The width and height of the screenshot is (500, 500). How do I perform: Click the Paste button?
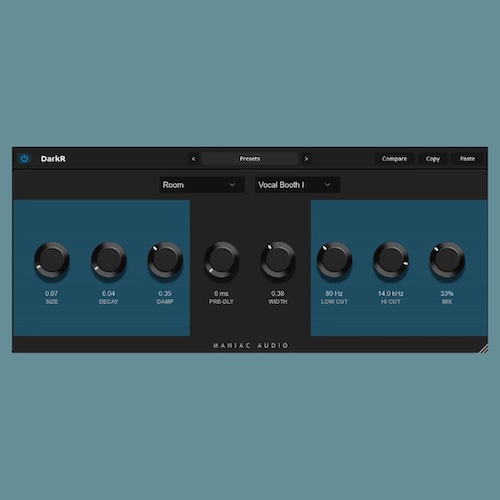click(x=467, y=159)
